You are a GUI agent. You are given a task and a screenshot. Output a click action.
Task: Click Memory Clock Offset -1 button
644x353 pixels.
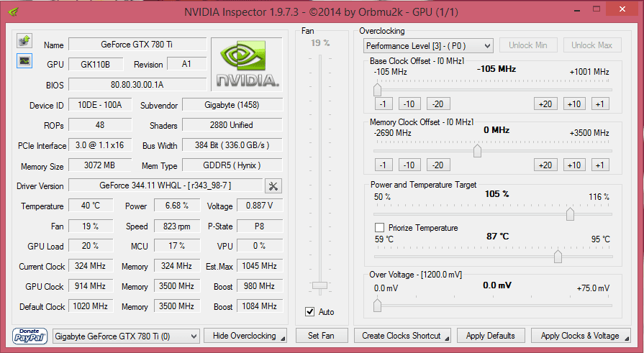pyautogui.click(x=384, y=165)
